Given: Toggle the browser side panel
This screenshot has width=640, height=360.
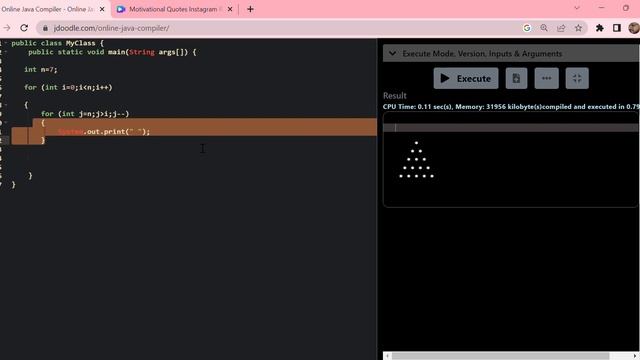Looking at the screenshot, I should [617, 28].
